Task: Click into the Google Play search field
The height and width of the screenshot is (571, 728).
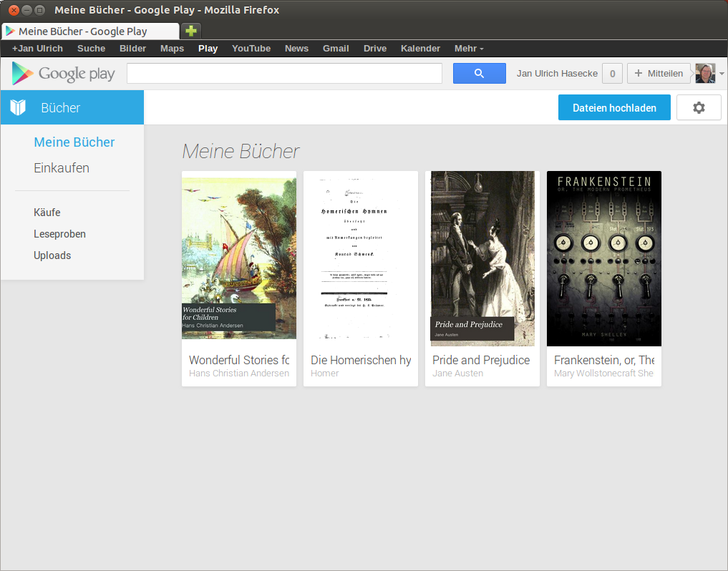Action: (284, 74)
